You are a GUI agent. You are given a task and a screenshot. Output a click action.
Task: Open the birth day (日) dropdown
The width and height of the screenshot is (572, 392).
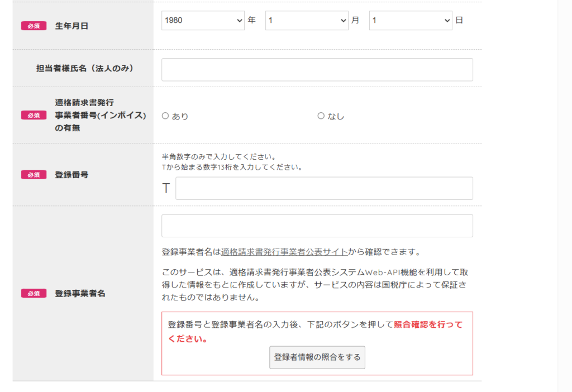411,21
